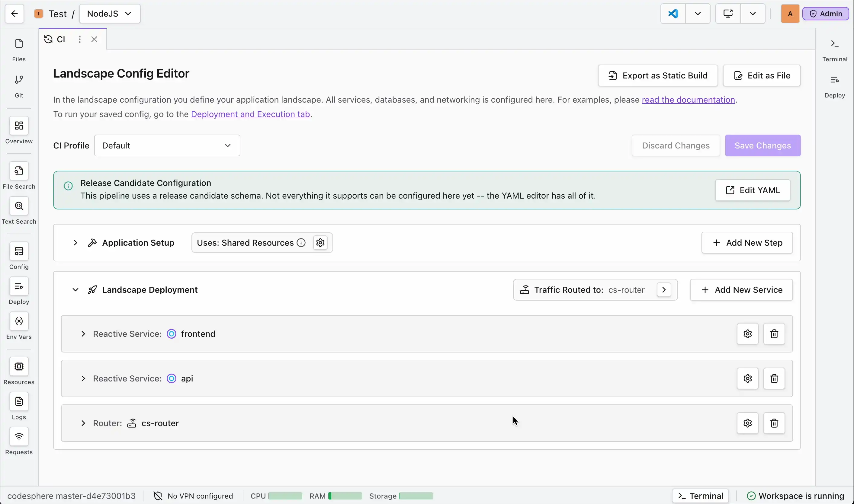Screen dimensions: 854x504
Task: Open settings for the api service
Action: [x=748, y=378]
